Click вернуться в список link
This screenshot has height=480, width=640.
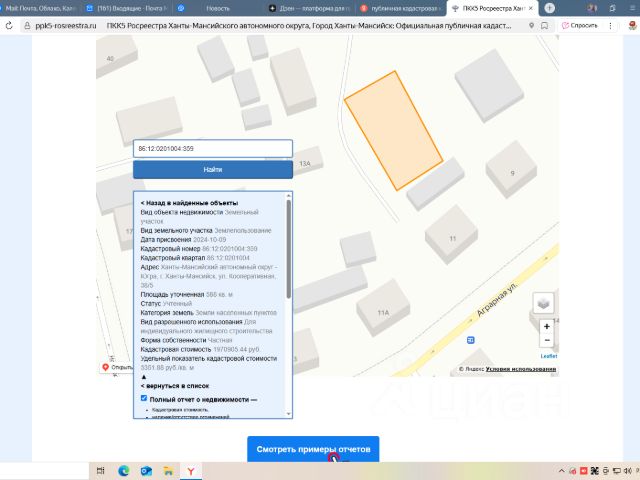pos(175,386)
